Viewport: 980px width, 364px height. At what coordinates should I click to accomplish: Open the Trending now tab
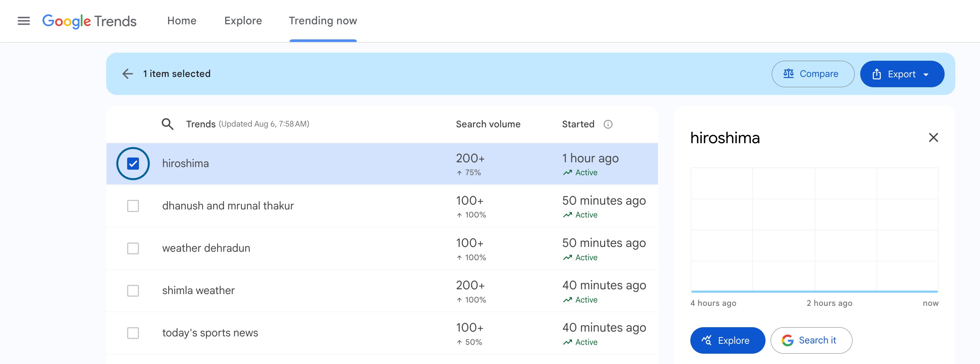pos(322,21)
